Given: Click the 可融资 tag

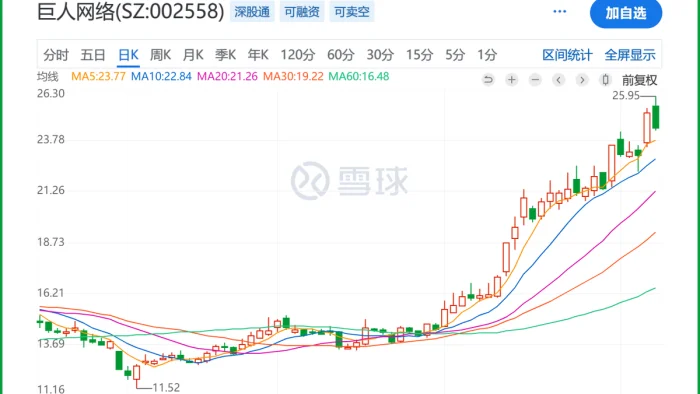Looking at the screenshot, I should point(302,12).
